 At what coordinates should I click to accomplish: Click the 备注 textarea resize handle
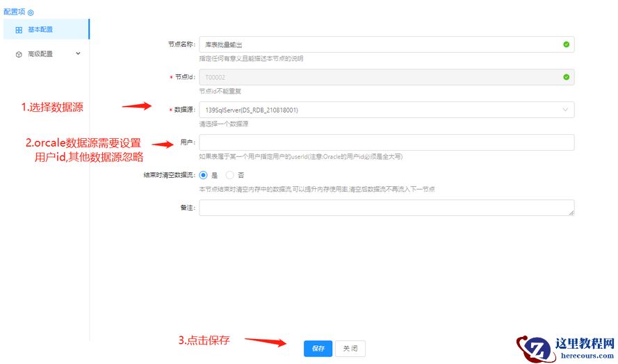tap(571, 213)
